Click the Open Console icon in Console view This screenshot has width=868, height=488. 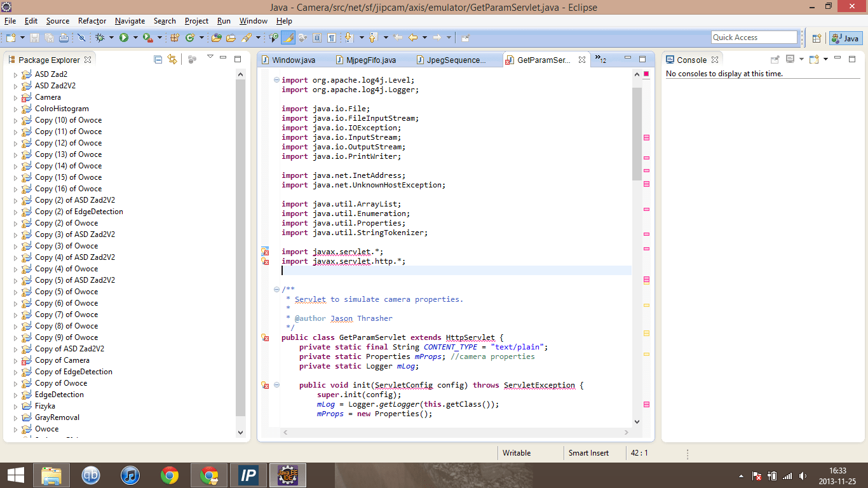click(814, 59)
